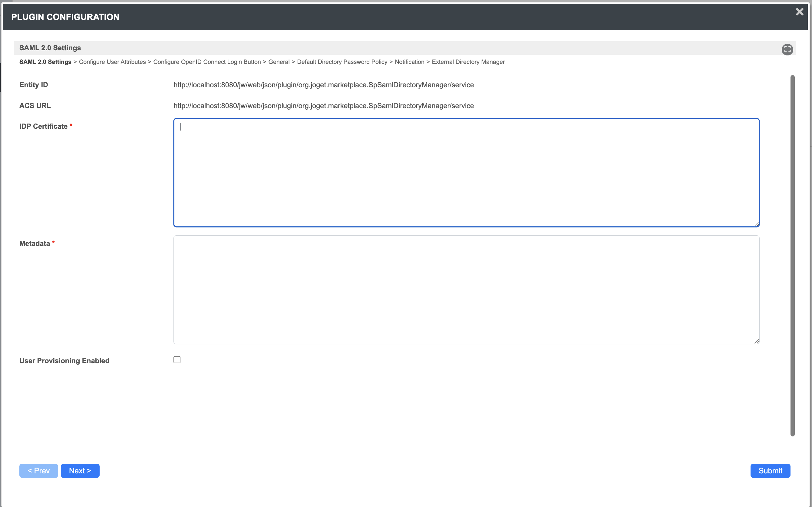Open Default Directory Password Policy step
Screen dimensions: 812x507
coord(342,62)
